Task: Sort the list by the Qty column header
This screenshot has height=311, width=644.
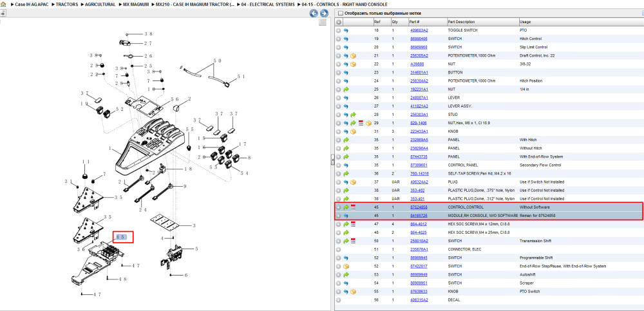Action: pos(395,22)
